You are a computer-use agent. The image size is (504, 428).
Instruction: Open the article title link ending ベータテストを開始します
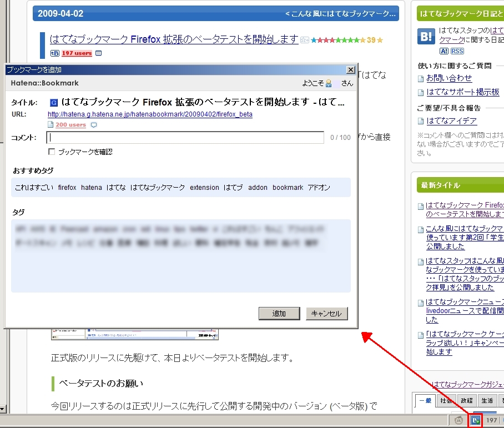(x=174, y=39)
